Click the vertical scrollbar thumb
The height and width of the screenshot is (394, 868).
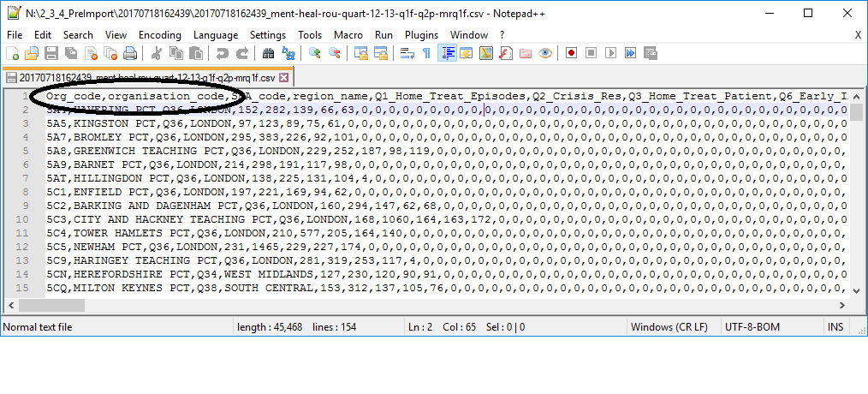[855, 111]
